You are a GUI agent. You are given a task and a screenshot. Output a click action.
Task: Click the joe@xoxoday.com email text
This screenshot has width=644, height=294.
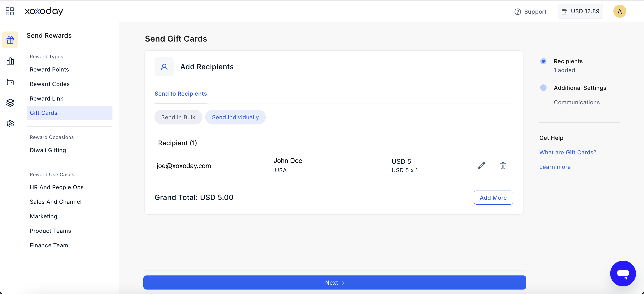point(184,166)
